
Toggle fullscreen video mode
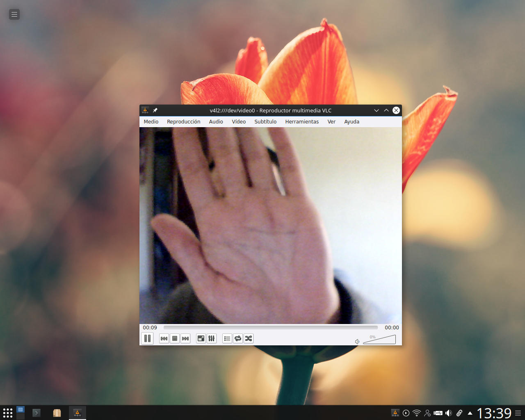[201, 338]
